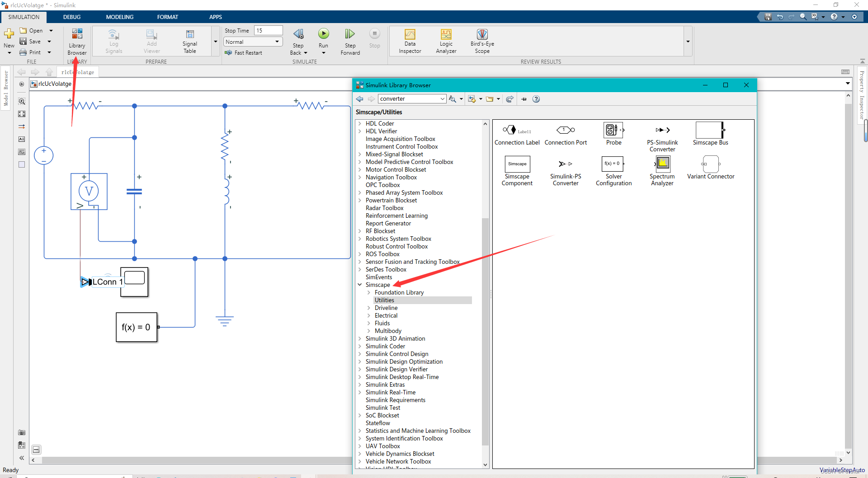Viewport: 868px width, 478px height.
Task: Click the Stop Time input field
Action: [x=268, y=30]
